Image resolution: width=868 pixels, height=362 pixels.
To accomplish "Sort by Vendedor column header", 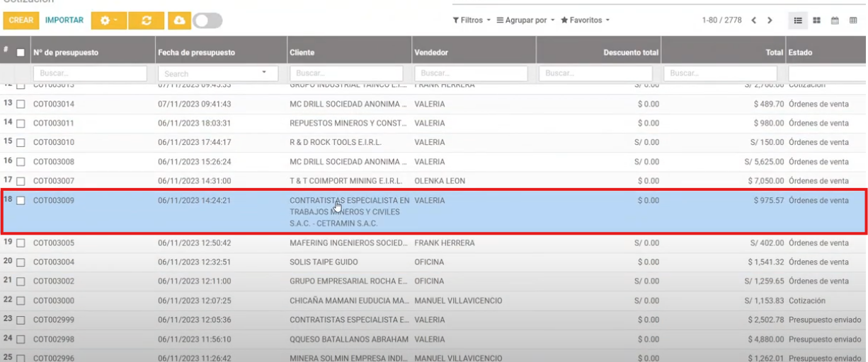I will [431, 53].
